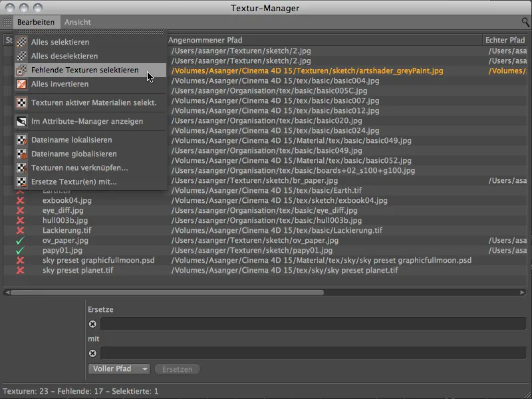Viewport: 532px width, 399px height.
Task: Choose Dateiname lokalisieren
Action: pos(90,140)
